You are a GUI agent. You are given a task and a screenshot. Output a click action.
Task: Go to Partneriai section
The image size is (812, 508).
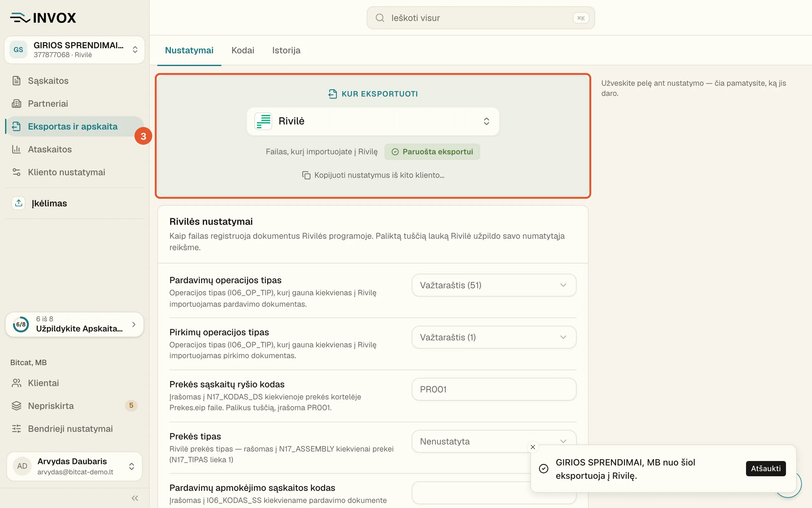75,104
